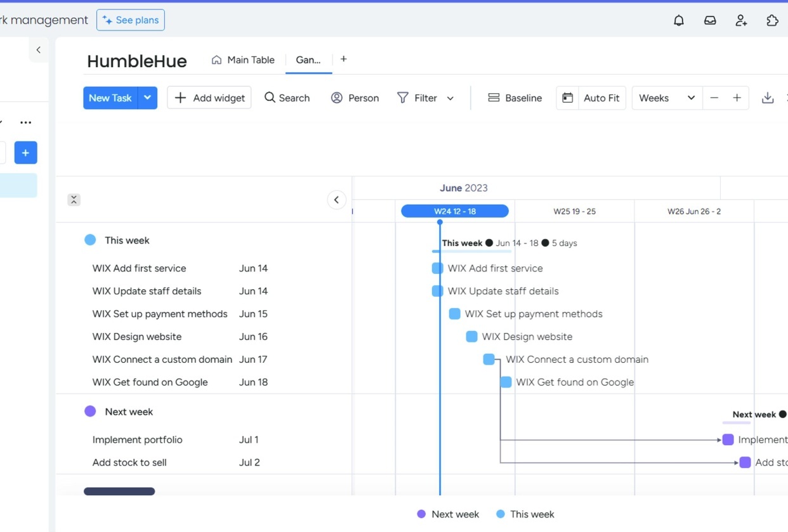The image size is (788, 532).
Task: Toggle Next week in the chart legend
Action: click(448, 514)
